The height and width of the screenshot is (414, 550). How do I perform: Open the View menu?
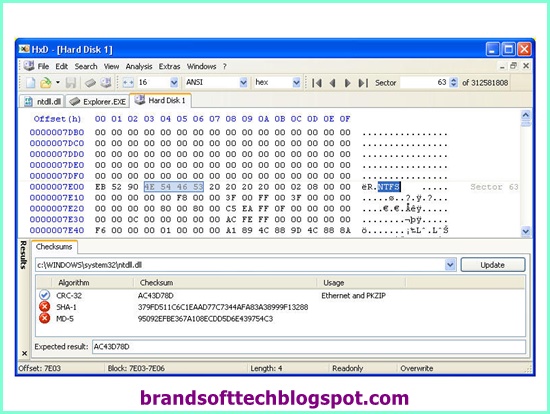[x=111, y=66]
